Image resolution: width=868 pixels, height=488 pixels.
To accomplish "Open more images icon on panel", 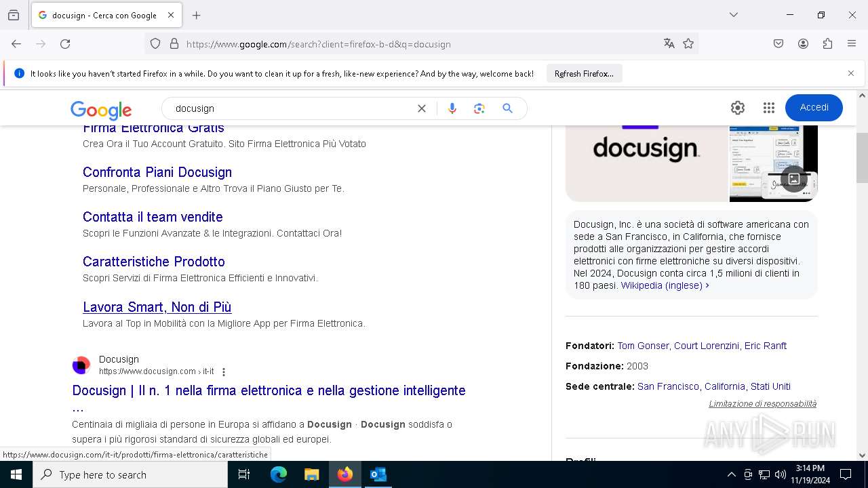I will (x=793, y=179).
